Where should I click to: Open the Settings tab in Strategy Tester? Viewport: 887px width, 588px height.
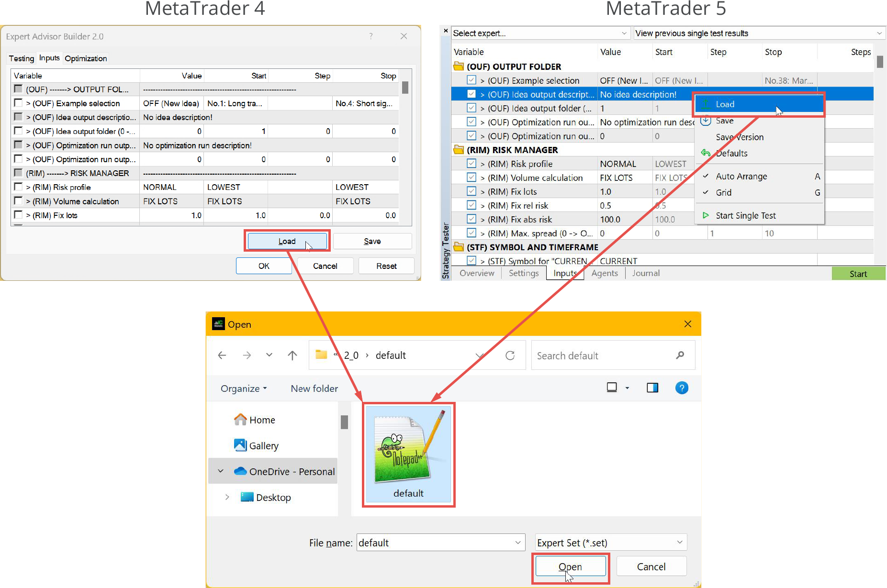tap(524, 273)
